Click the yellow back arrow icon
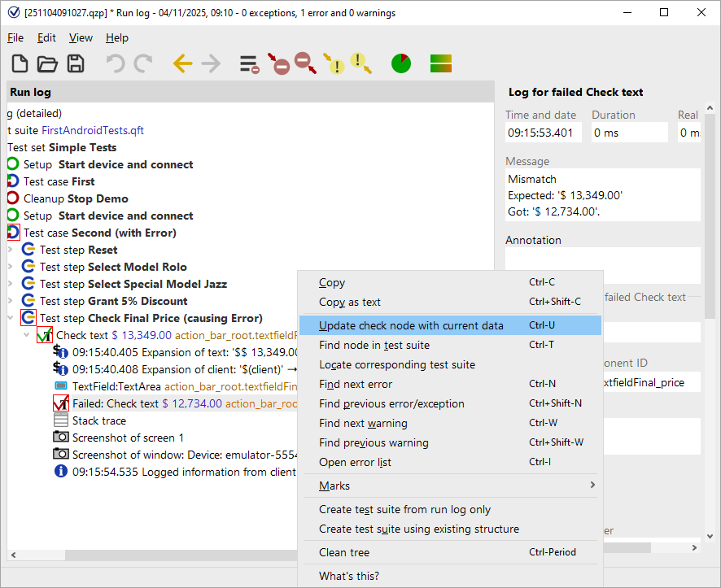Image resolution: width=721 pixels, height=588 pixels. click(182, 64)
